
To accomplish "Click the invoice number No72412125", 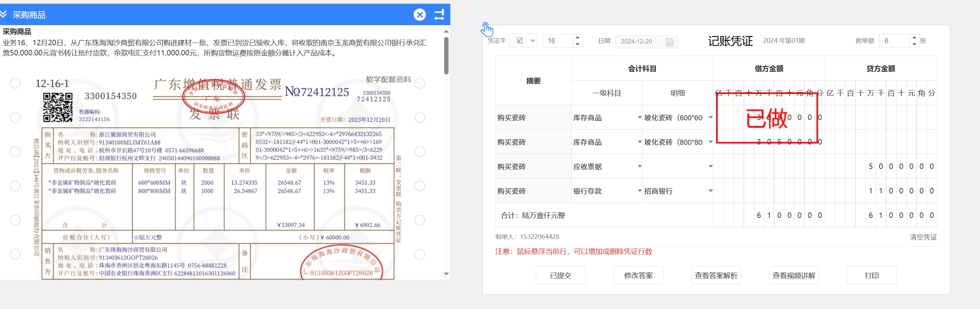I will pyautogui.click(x=316, y=92).
